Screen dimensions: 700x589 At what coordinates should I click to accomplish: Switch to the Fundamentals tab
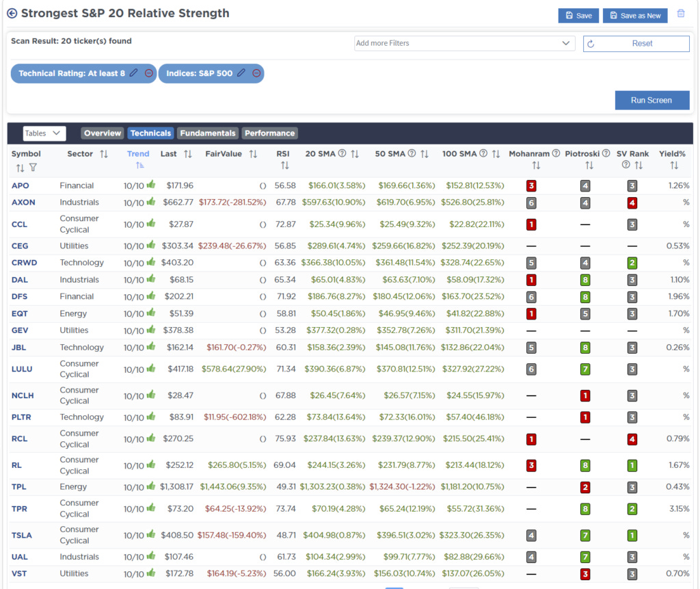point(207,133)
